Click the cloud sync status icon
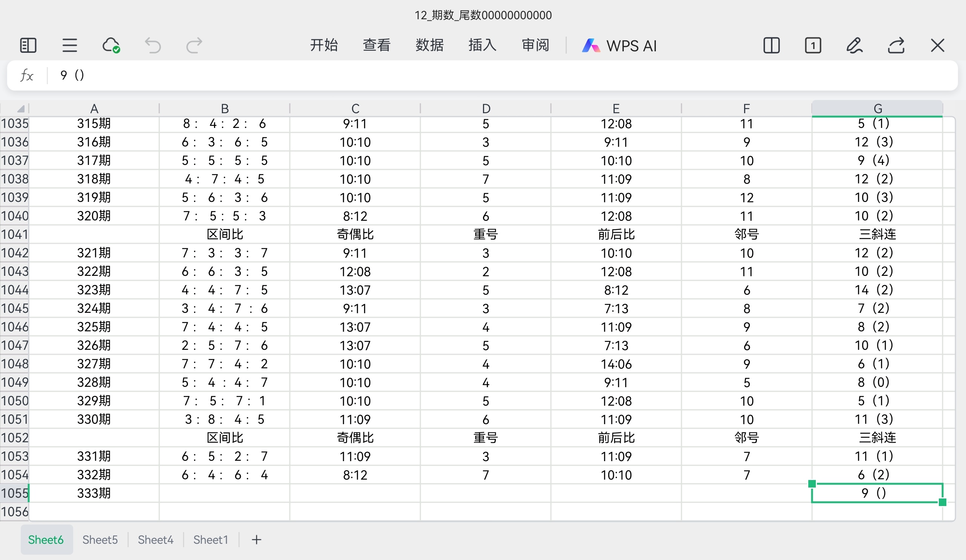This screenshot has width=966, height=560. [x=111, y=45]
